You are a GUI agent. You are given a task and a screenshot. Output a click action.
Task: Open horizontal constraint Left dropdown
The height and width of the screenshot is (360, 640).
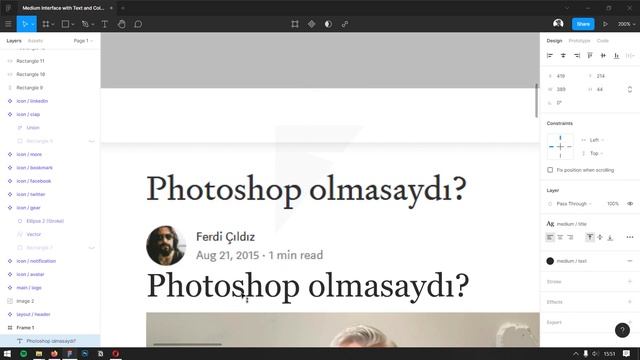pos(596,140)
